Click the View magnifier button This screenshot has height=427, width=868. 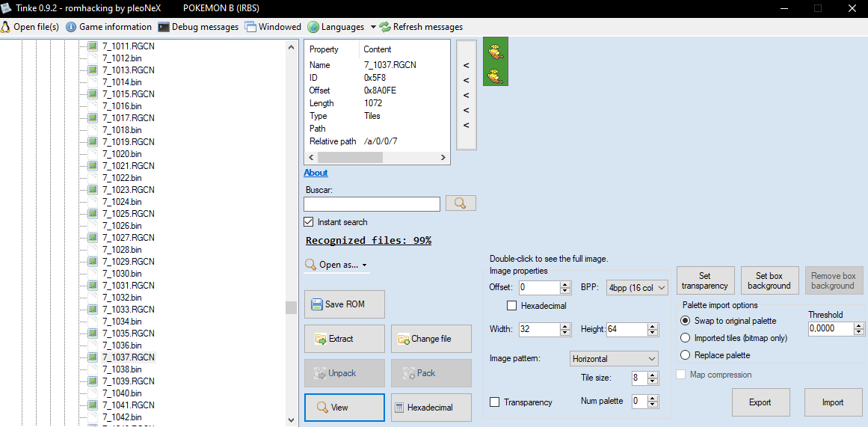point(345,408)
